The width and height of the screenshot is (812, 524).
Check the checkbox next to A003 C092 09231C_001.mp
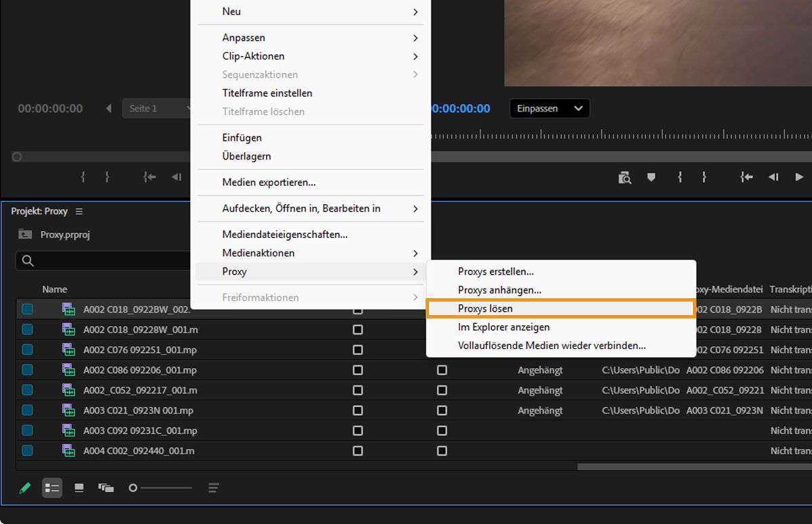(358, 431)
